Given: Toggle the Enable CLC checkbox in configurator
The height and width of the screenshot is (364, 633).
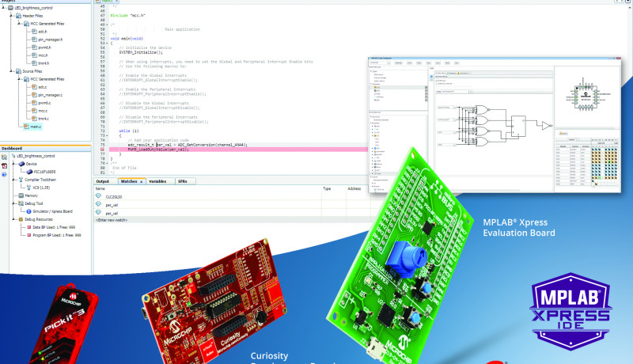Looking at the screenshot, I should coord(438,80).
